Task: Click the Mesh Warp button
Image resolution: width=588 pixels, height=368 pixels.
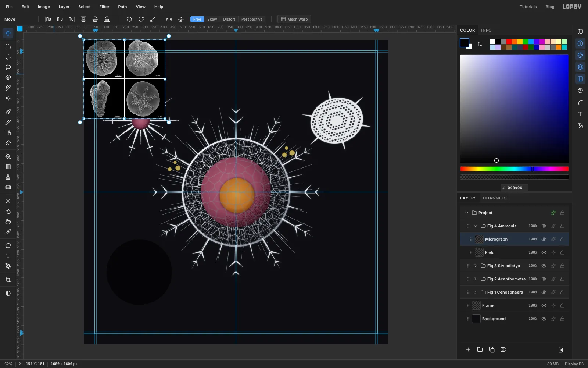Action: tap(294, 19)
